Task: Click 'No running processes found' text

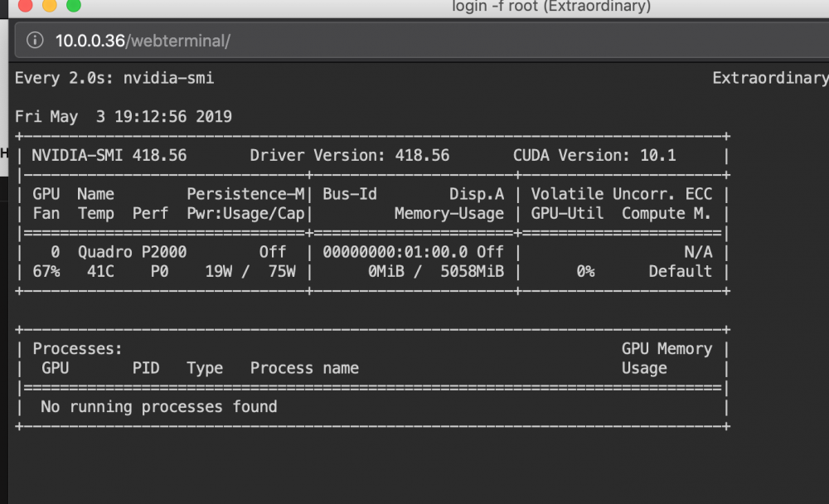Action: (x=159, y=407)
